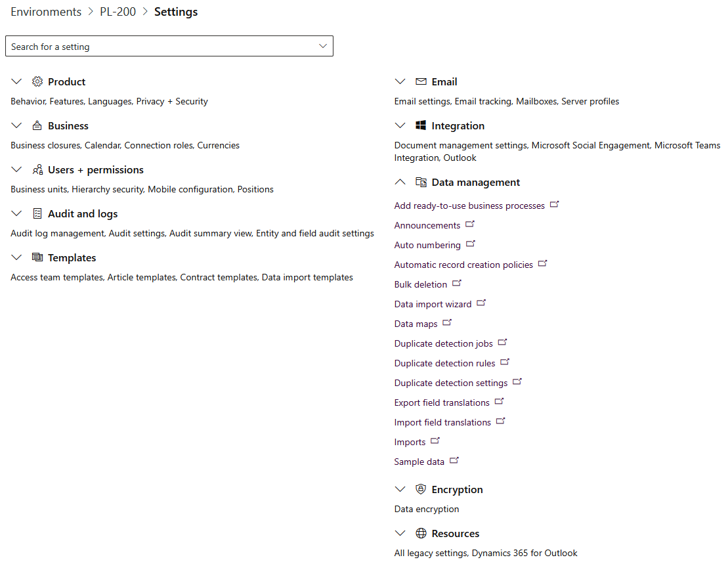Click the Settings breadcrumb title
Screen dimensions: 728x564
pos(176,12)
